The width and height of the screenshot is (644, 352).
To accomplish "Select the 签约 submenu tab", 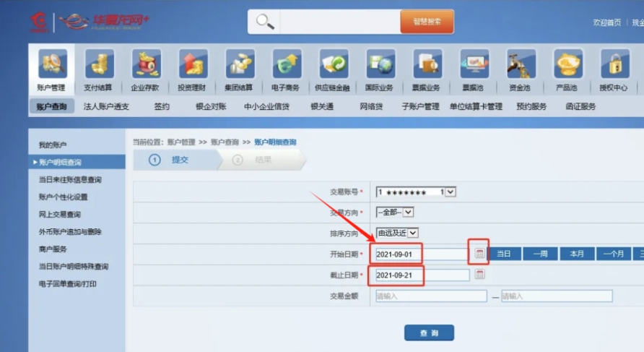I will pyautogui.click(x=162, y=106).
